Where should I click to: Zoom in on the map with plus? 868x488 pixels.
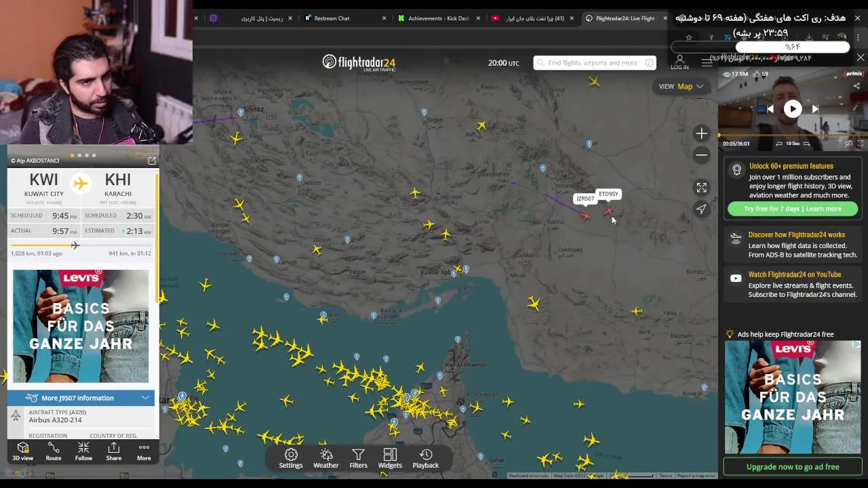(x=701, y=134)
